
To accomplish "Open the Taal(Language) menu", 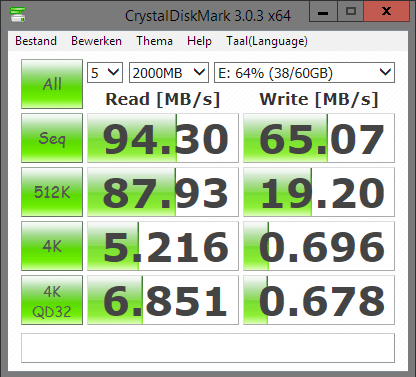I will click(x=267, y=41).
